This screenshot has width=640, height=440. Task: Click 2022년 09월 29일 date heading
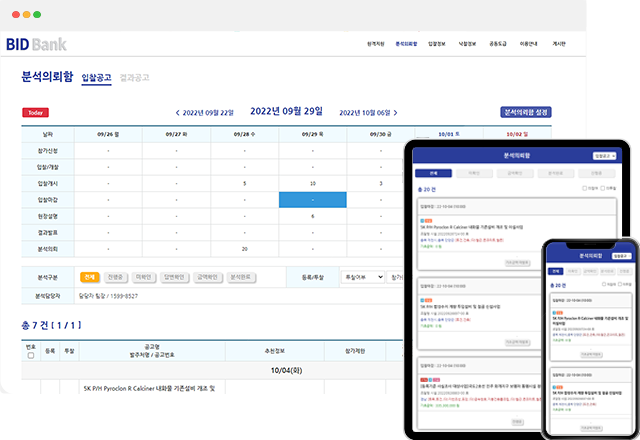pos(287,111)
